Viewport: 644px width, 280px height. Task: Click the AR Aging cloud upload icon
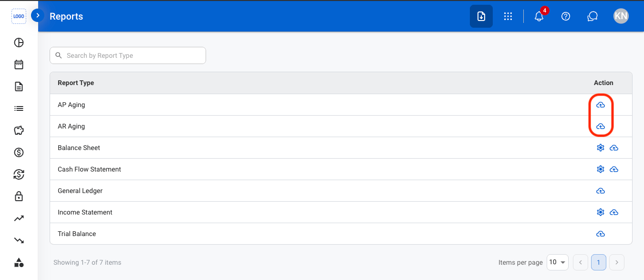(601, 126)
